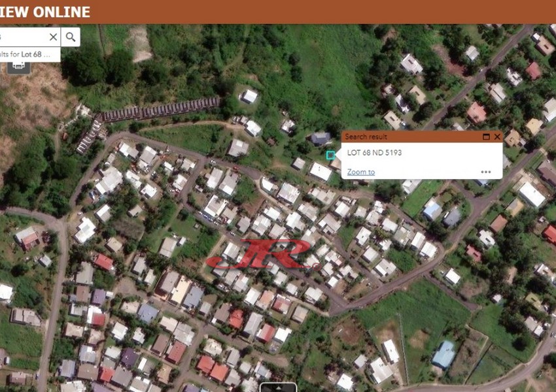Viewport: 556px width, 392px height.
Task: Click the long row-building on the map
Action: pyautogui.click(x=161, y=110)
